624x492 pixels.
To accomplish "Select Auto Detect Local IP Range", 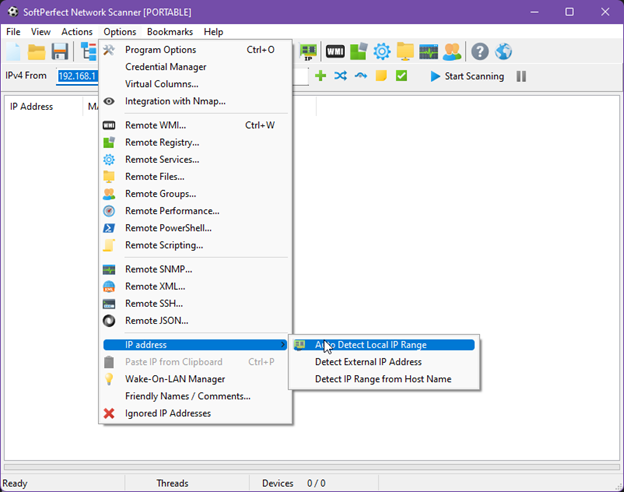I will point(379,345).
